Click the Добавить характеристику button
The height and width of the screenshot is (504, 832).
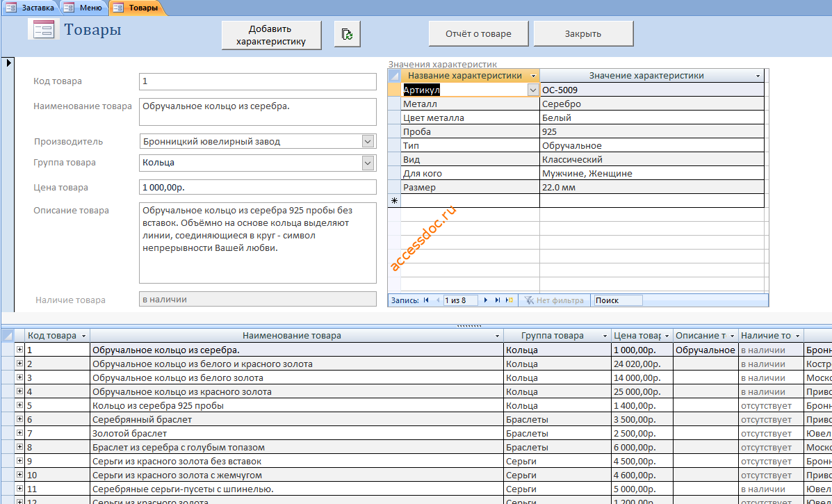click(x=271, y=35)
